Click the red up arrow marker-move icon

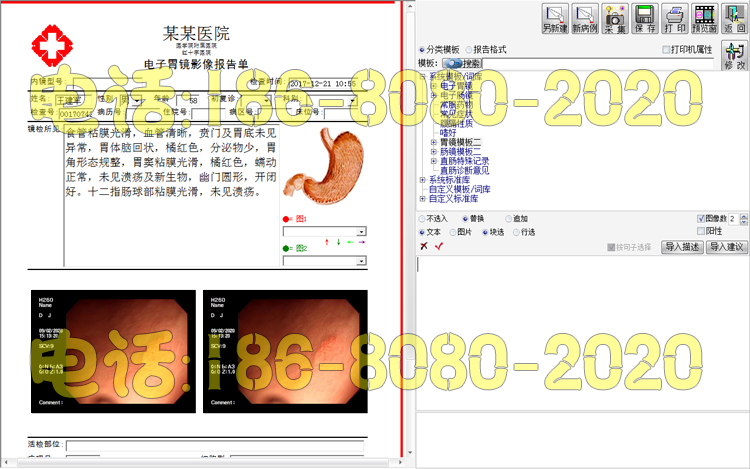pyautogui.click(x=327, y=242)
